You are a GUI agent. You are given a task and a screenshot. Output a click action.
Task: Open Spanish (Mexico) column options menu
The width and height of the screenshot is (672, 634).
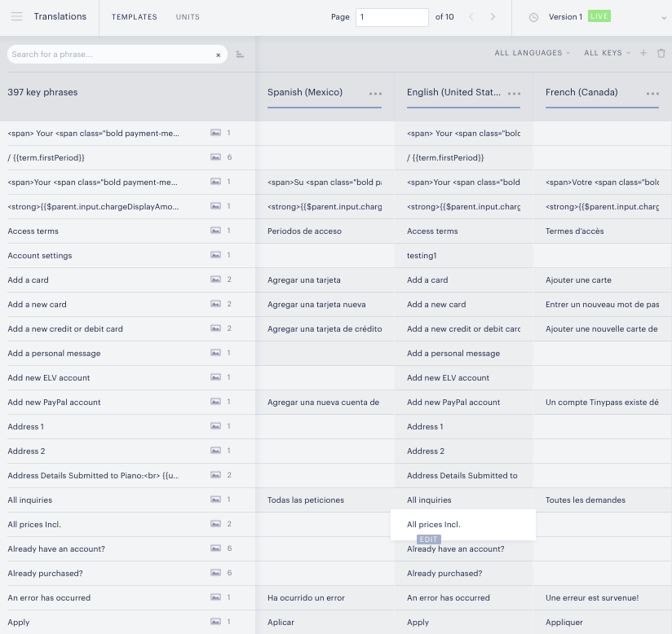pyautogui.click(x=375, y=94)
